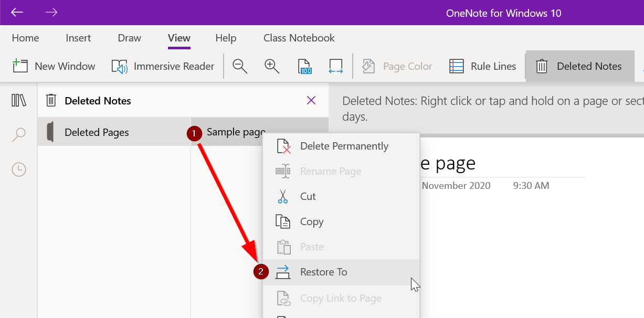Launch Immersive Reader
Image resolution: width=644 pixels, height=318 pixels.
click(x=163, y=66)
